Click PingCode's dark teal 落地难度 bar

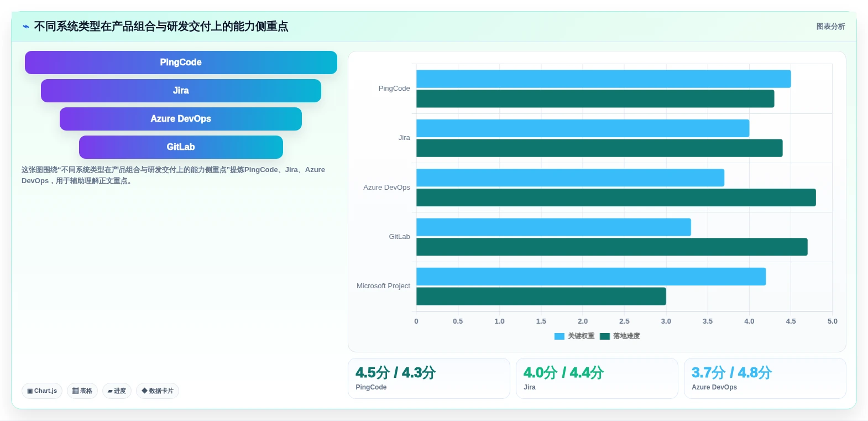click(595, 98)
